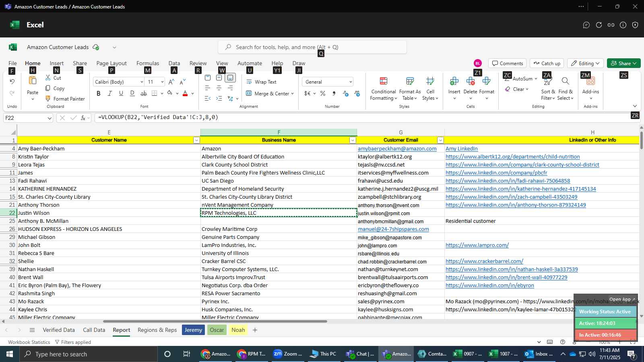The width and height of the screenshot is (644, 362).
Task: Switch to the Verified Data sheet
Action: pyautogui.click(x=59, y=330)
